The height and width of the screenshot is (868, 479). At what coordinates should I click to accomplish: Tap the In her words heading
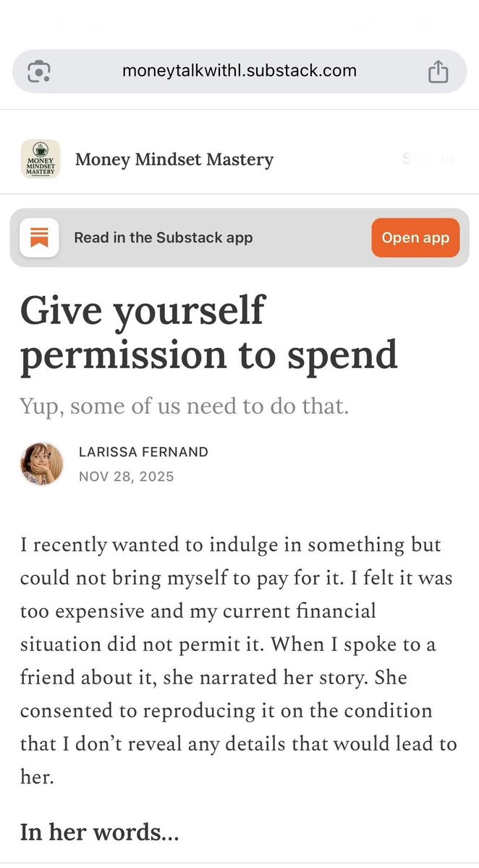point(99,832)
